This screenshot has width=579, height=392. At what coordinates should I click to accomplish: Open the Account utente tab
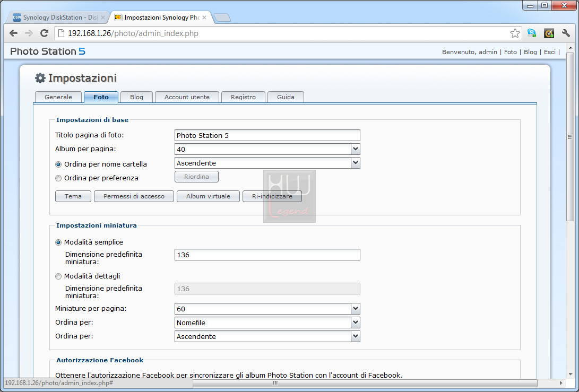coord(187,97)
